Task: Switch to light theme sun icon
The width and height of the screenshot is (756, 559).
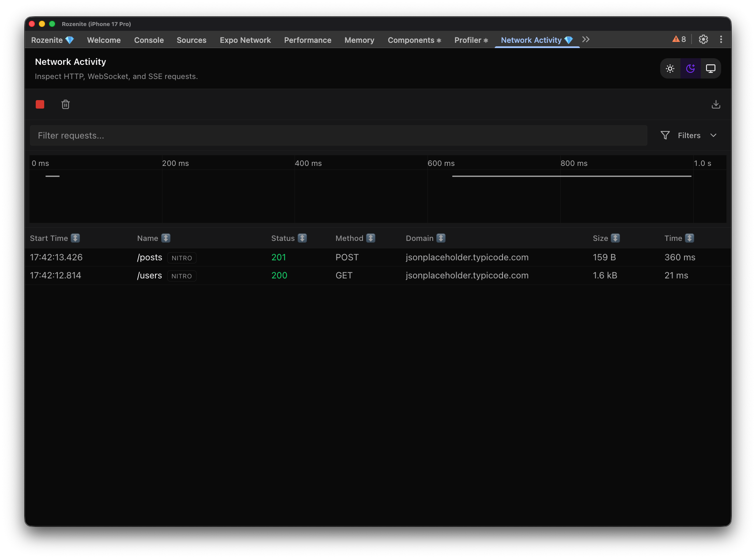Action: coord(670,69)
